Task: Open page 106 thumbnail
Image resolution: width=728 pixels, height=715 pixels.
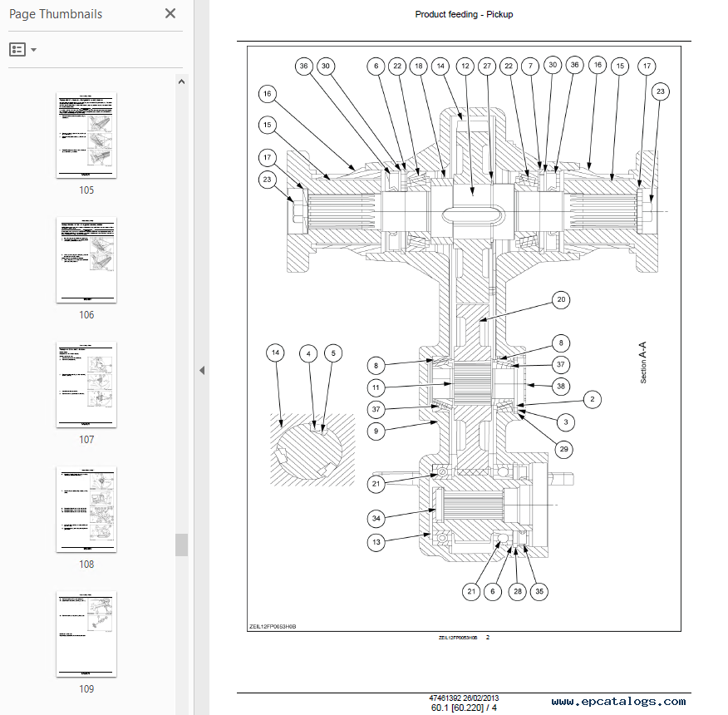Action: (86, 259)
